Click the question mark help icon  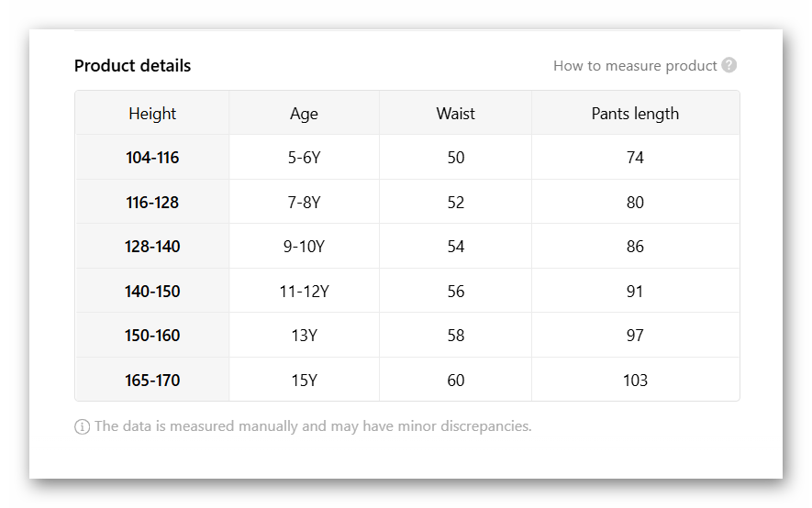pos(729,65)
